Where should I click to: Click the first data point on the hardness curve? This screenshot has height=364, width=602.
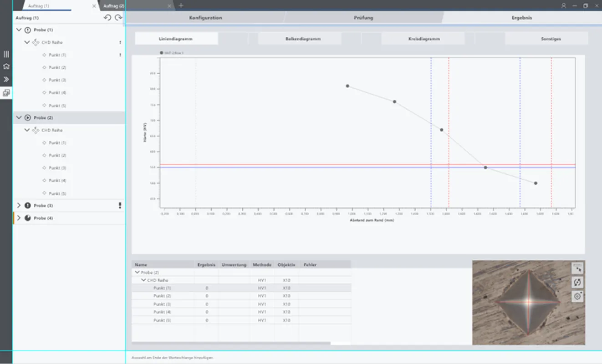pos(347,86)
